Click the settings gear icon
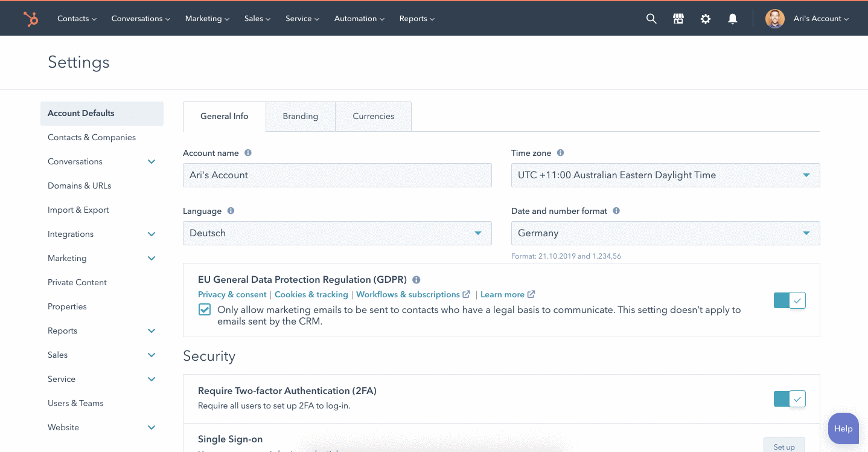This screenshot has height=452, width=868. click(706, 19)
